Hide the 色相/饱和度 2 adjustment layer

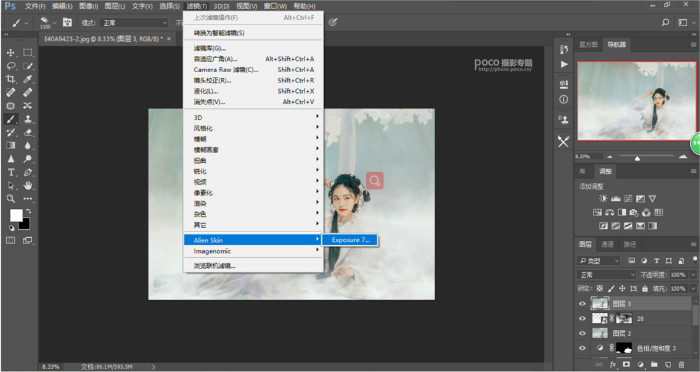coord(582,348)
